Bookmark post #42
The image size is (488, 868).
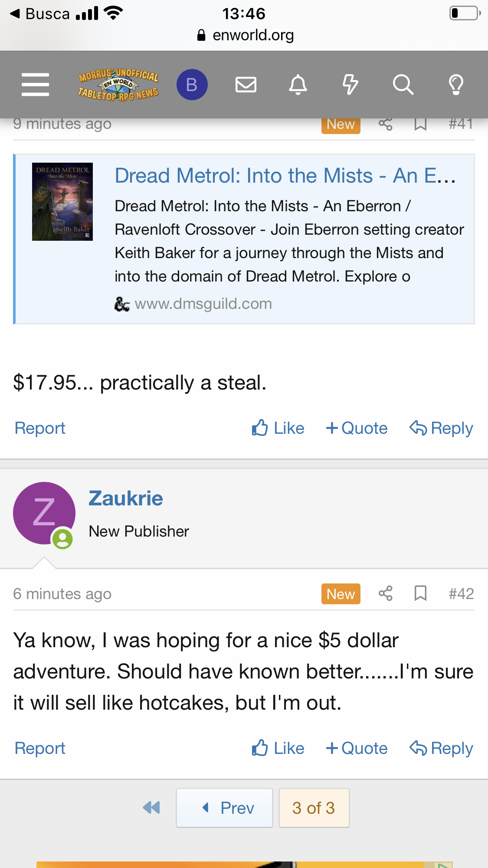click(x=420, y=593)
